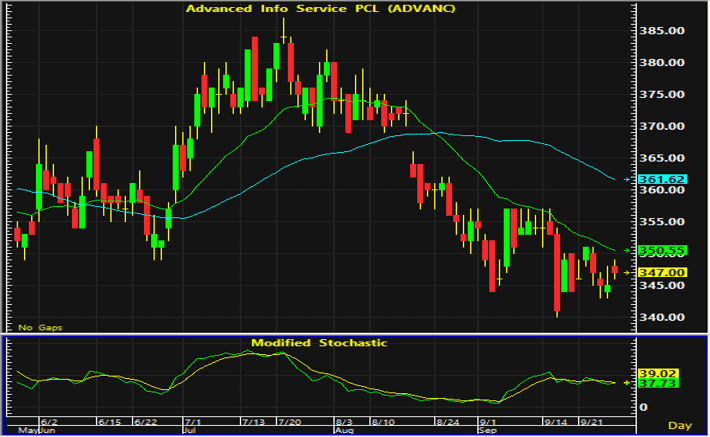Click the Sep month label

[x=488, y=430]
